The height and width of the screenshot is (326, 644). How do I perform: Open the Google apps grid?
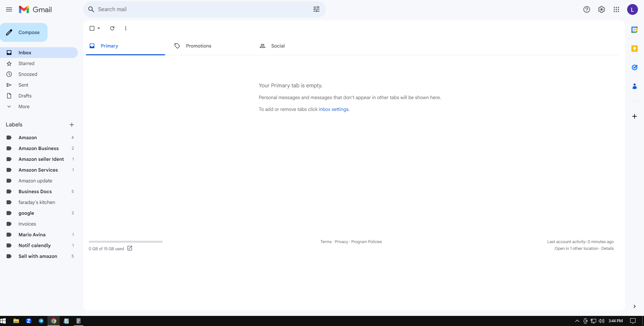point(616,9)
